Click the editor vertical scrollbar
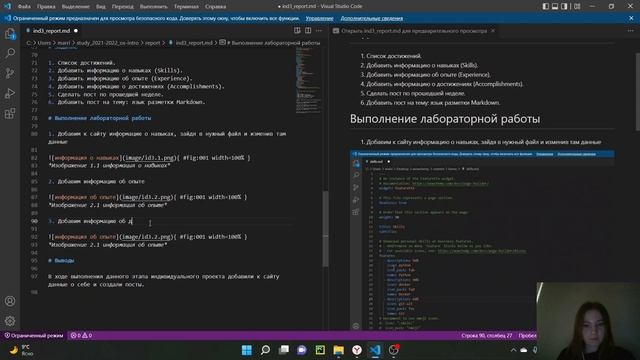 325,229
